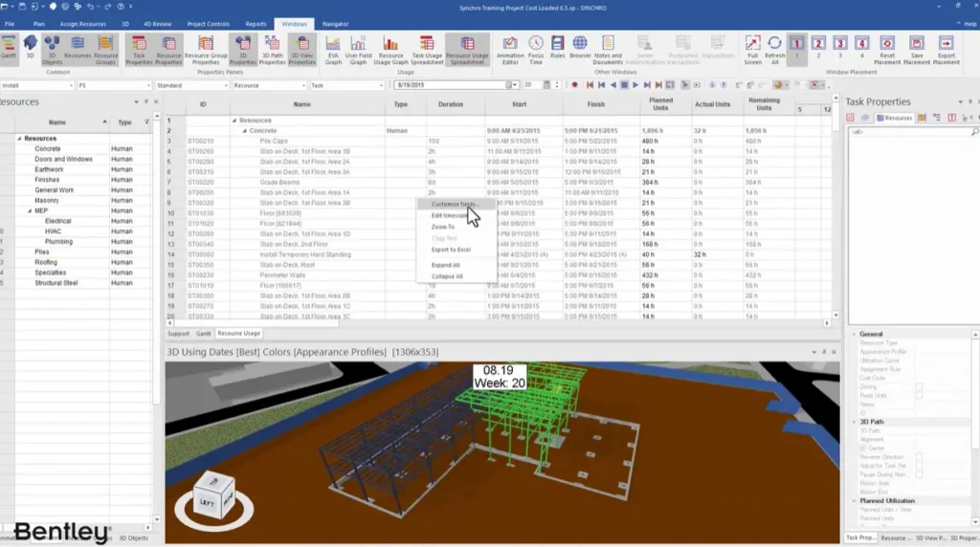Collapse the Planned Utilization section

click(x=855, y=501)
